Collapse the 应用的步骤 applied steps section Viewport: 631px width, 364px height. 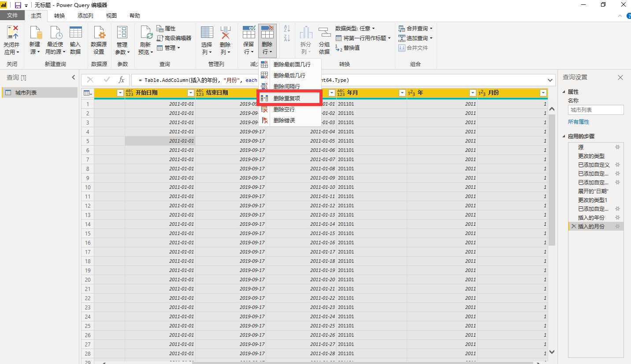(564, 136)
